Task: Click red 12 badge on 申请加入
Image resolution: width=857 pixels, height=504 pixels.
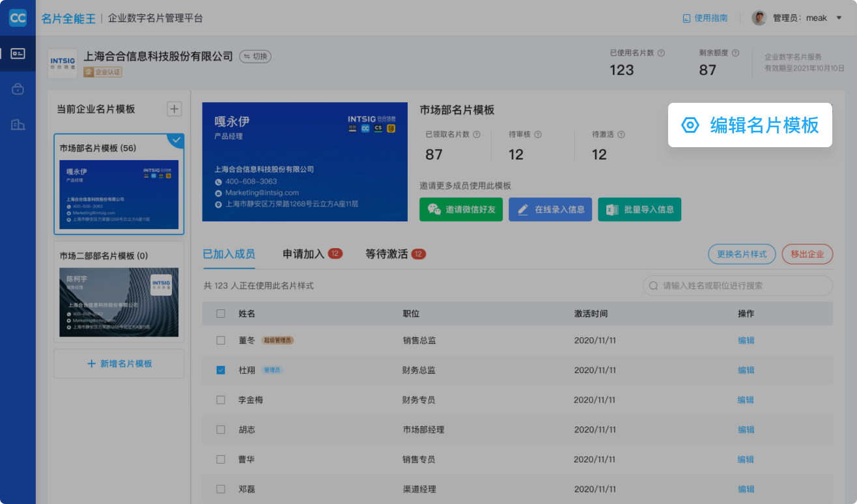Action: [x=335, y=254]
